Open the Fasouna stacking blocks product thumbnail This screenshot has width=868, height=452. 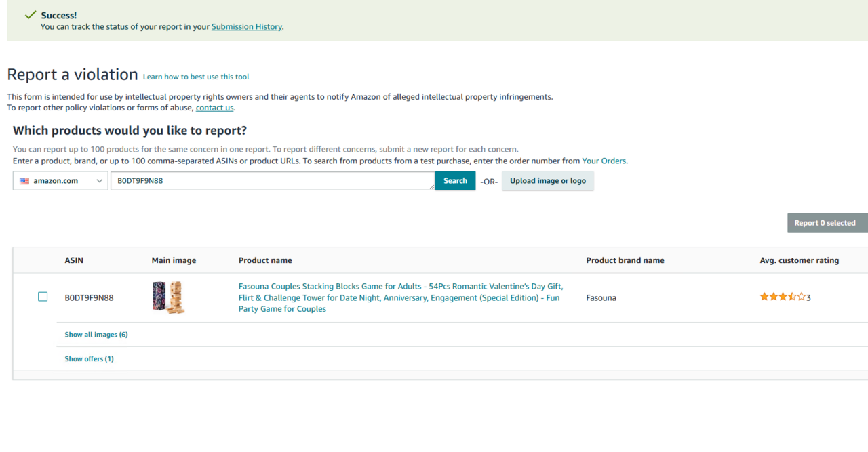pyautogui.click(x=168, y=297)
